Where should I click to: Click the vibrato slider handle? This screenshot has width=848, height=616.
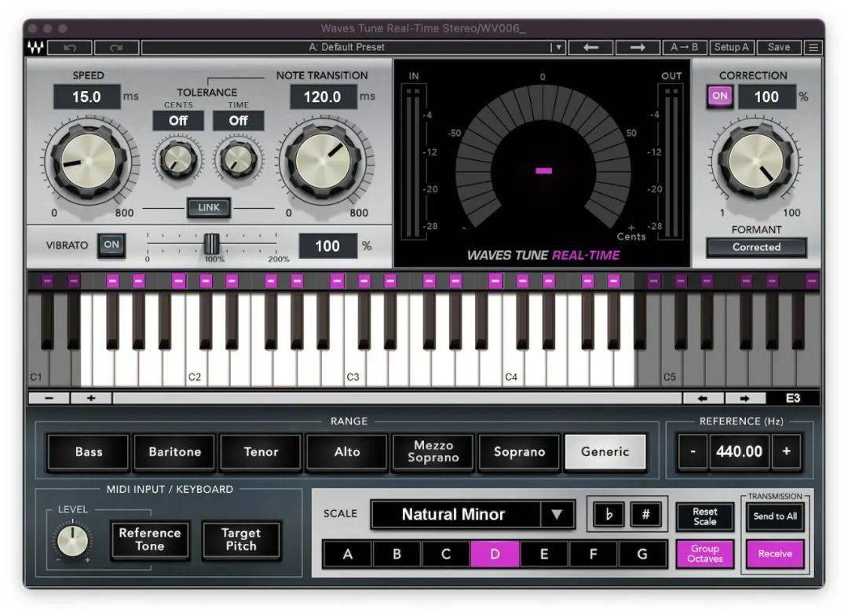point(211,244)
